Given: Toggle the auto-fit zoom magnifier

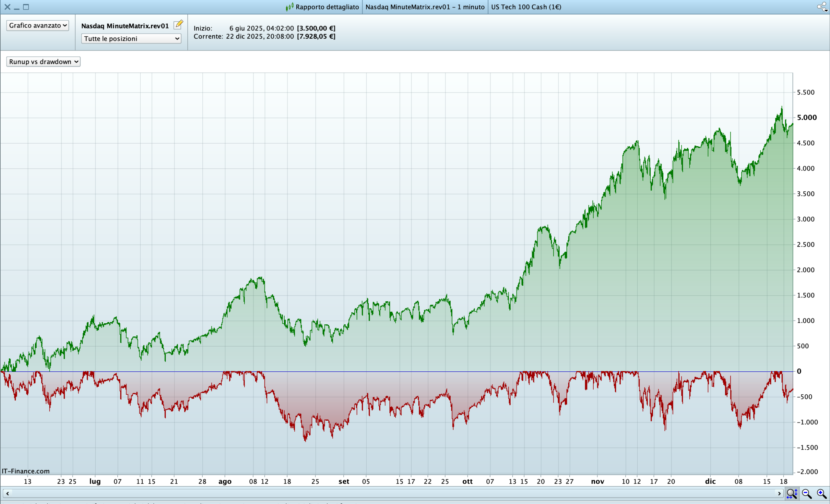Looking at the screenshot, I should [x=792, y=494].
